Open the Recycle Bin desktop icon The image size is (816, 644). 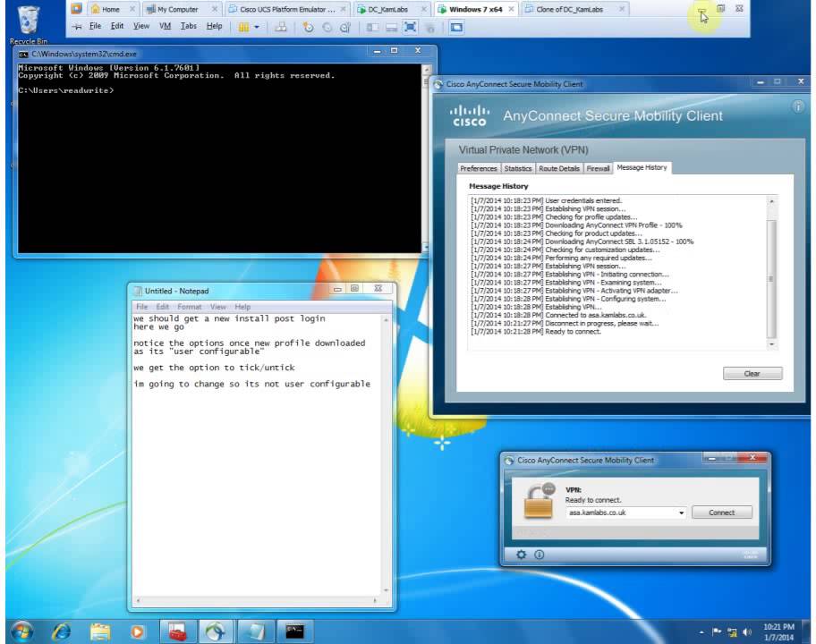click(29, 24)
